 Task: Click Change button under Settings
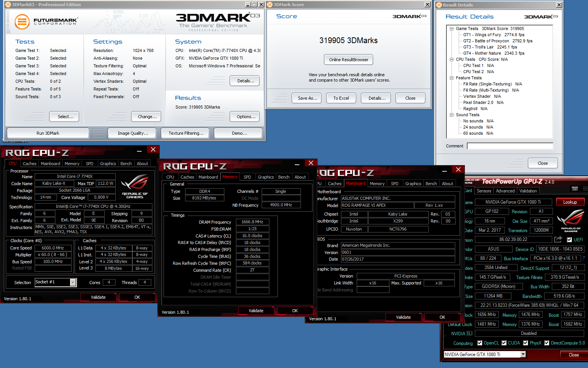[x=147, y=117]
